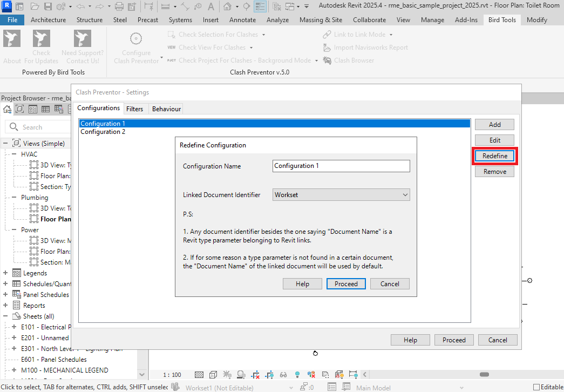Image resolution: width=564 pixels, height=392 pixels.
Task: Click the Close Inactive Views icon
Action: [276, 6]
